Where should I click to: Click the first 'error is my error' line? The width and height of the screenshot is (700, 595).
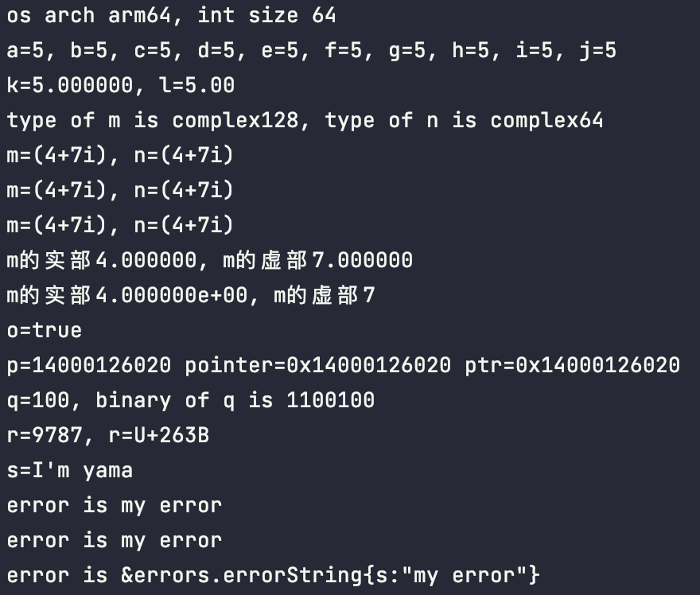(115, 505)
